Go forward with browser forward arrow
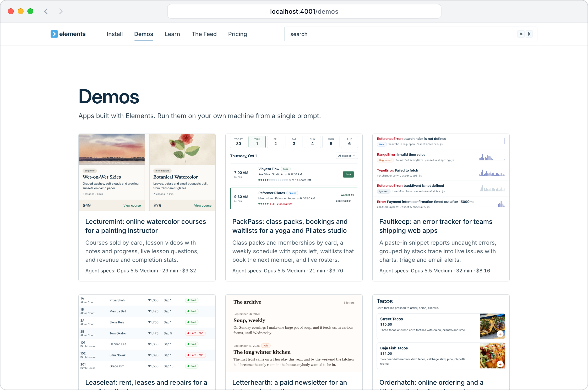The width and height of the screenshot is (588, 390). [x=61, y=11]
